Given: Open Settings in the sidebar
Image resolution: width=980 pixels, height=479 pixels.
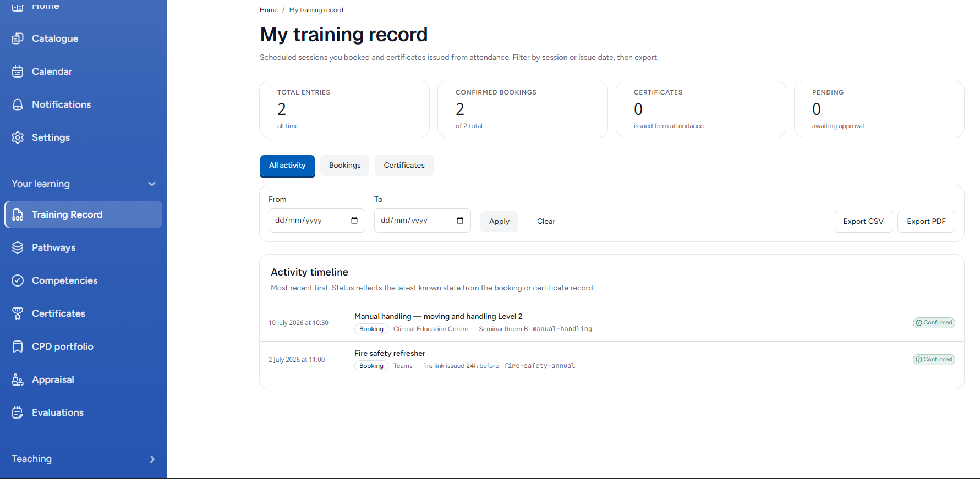Looking at the screenshot, I should [x=84, y=137].
